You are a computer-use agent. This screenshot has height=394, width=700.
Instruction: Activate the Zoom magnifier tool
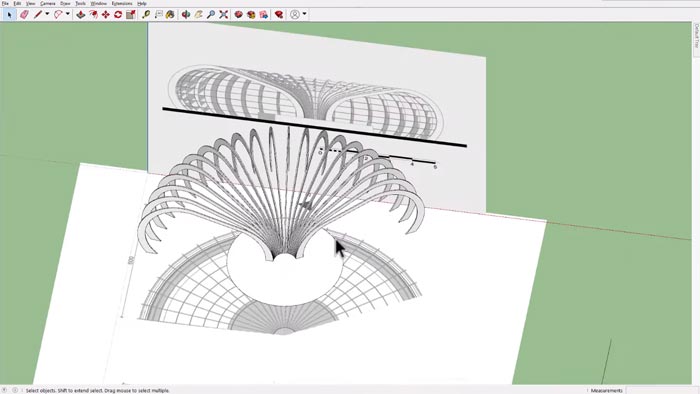point(211,15)
